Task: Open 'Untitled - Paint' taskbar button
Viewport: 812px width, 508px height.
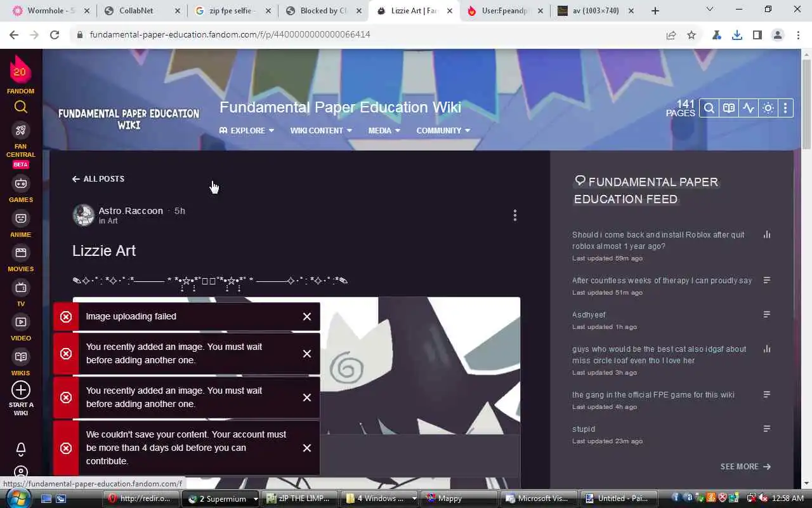Action: (619, 498)
